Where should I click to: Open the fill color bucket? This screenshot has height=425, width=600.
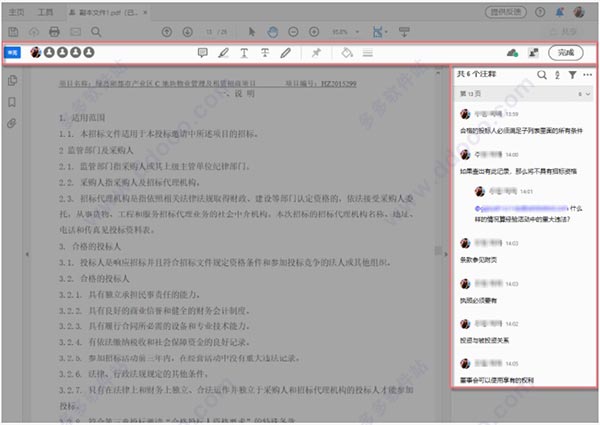pyautogui.click(x=347, y=53)
